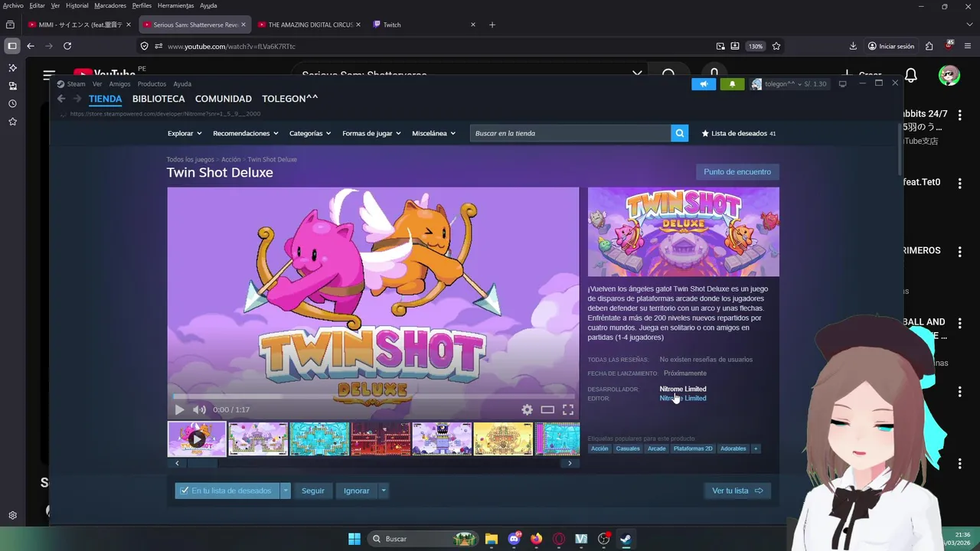
Task: Open the YouTube notifications bell
Action: point(911,75)
